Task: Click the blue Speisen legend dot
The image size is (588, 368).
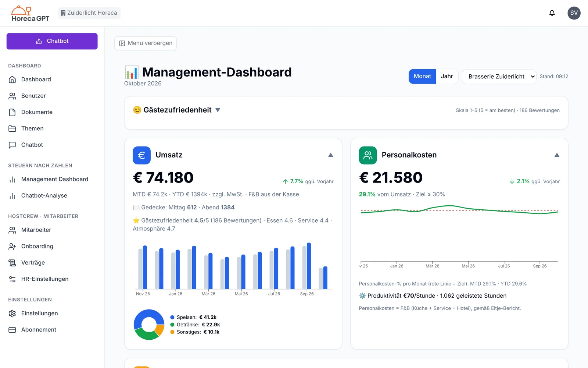Action: pos(172,317)
